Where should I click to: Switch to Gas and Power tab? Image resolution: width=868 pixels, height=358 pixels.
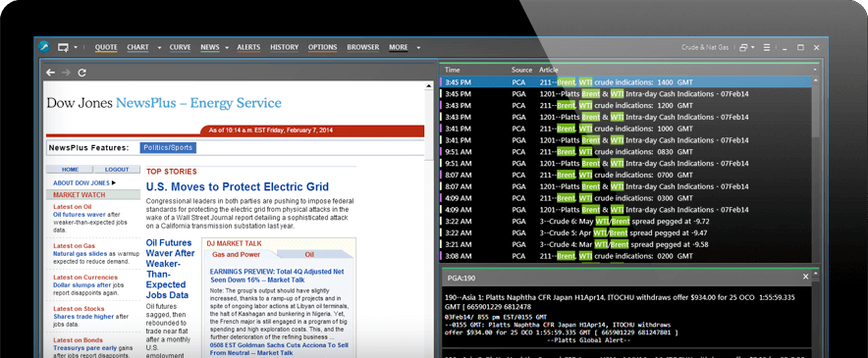[237, 255]
